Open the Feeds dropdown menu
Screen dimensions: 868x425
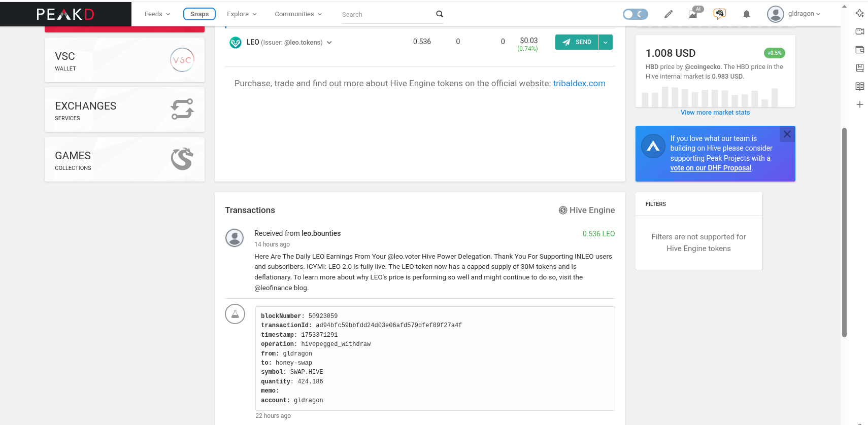157,14
